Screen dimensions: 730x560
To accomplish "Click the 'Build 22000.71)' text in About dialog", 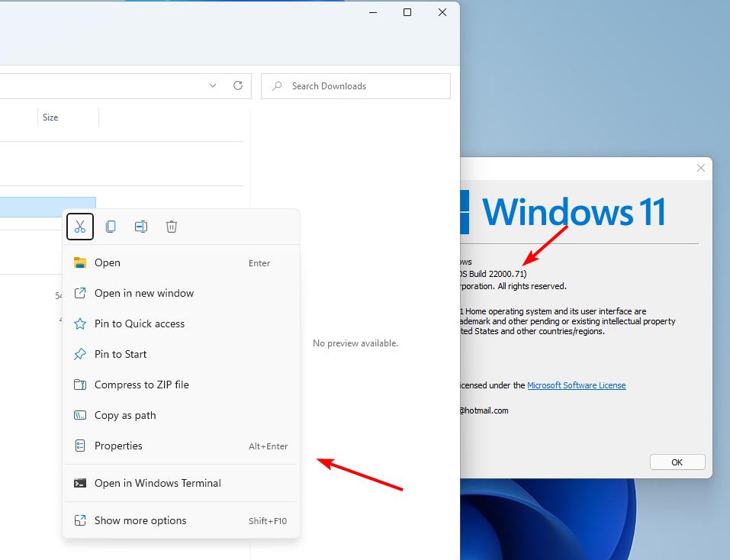I will click(497, 274).
